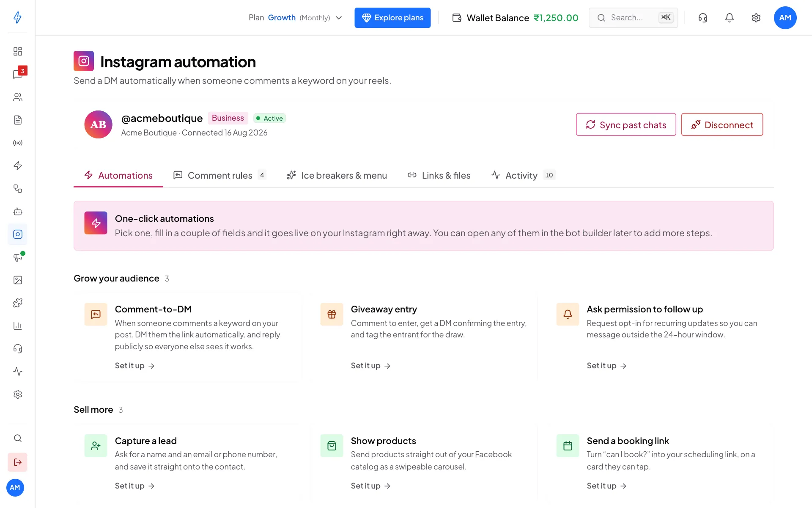Open the image gallery icon in sidebar
The height and width of the screenshot is (508, 812).
(x=17, y=280)
